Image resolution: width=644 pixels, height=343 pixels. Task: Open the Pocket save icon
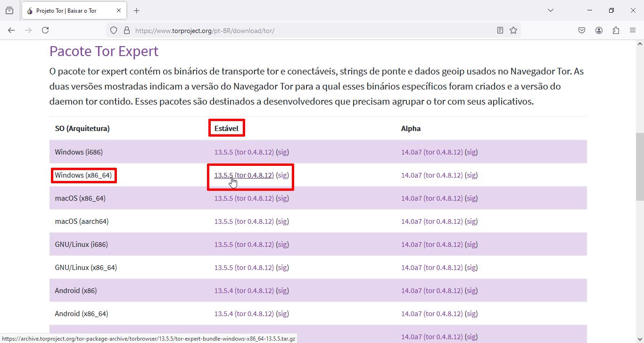[582, 30]
